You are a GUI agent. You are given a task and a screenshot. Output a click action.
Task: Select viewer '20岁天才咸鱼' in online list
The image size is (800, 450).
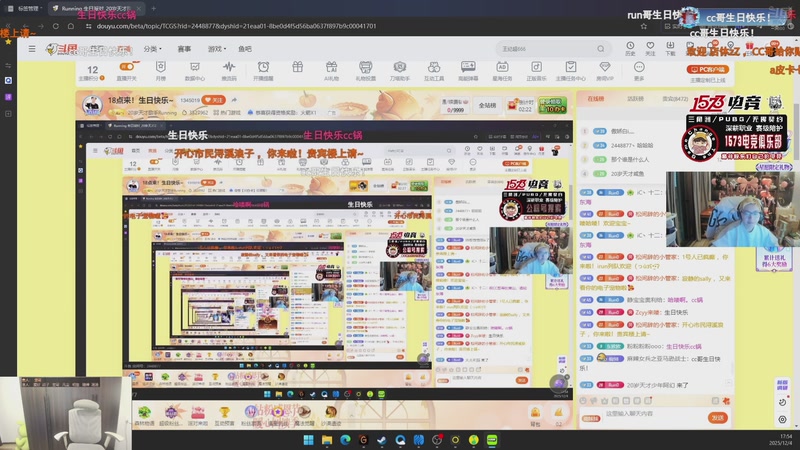[627, 174]
